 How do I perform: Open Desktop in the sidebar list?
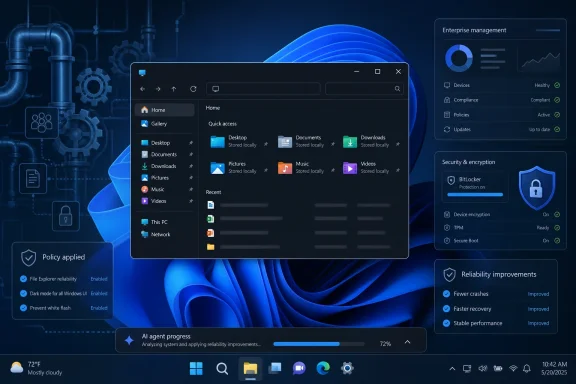point(165,143)
